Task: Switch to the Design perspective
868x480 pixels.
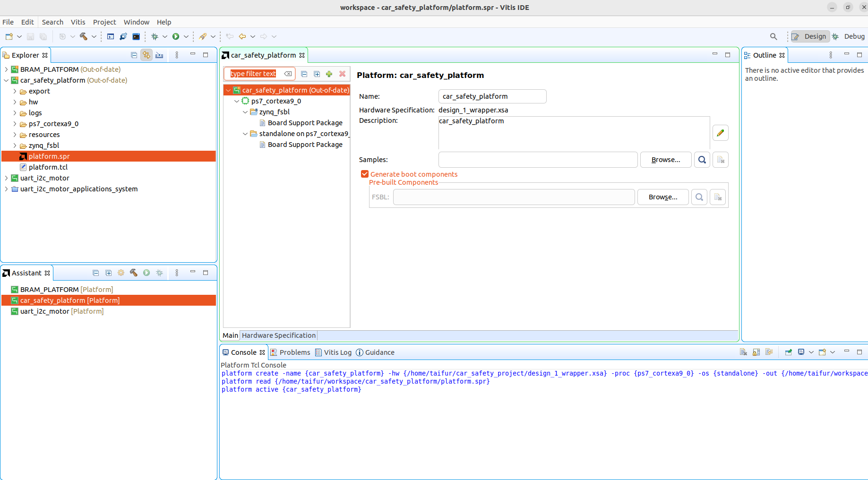Action: pos(810,36)
